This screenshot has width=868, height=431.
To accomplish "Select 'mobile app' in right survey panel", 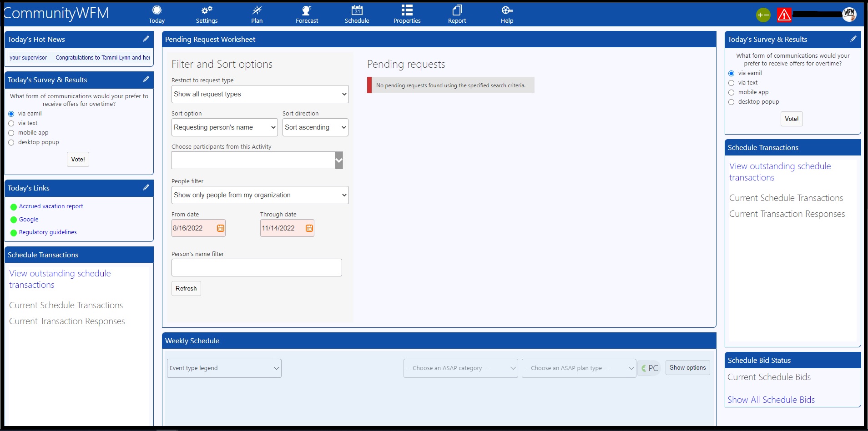I will 732,92.
